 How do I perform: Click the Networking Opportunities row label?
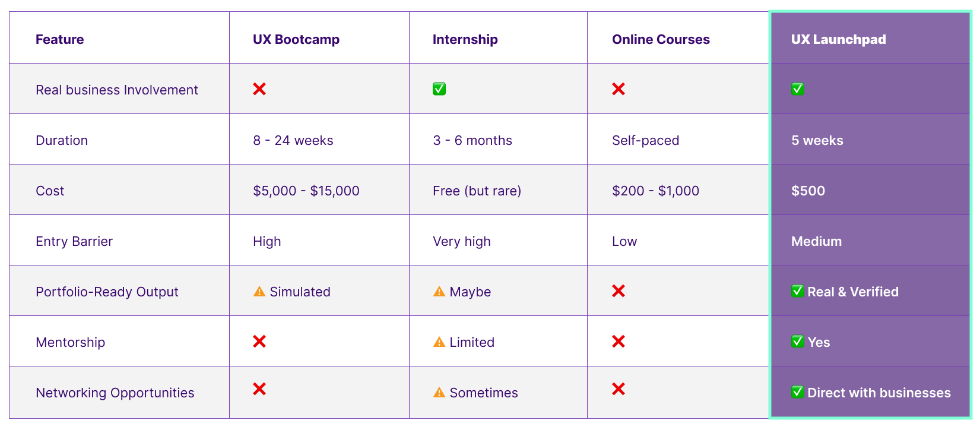tap(115, 393)
